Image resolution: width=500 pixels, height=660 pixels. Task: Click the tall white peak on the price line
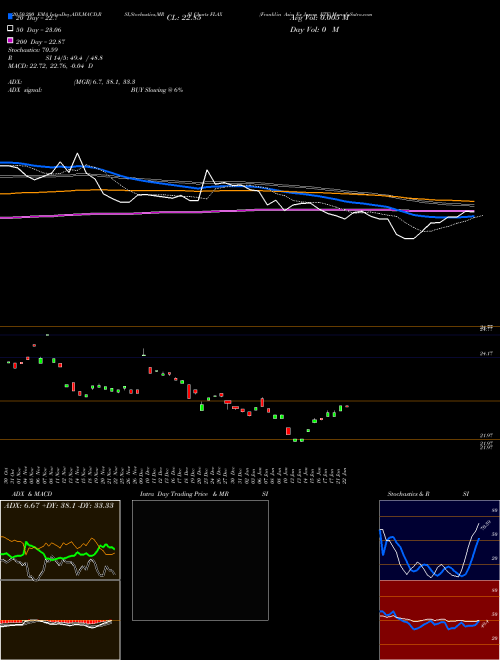point(77,154)
